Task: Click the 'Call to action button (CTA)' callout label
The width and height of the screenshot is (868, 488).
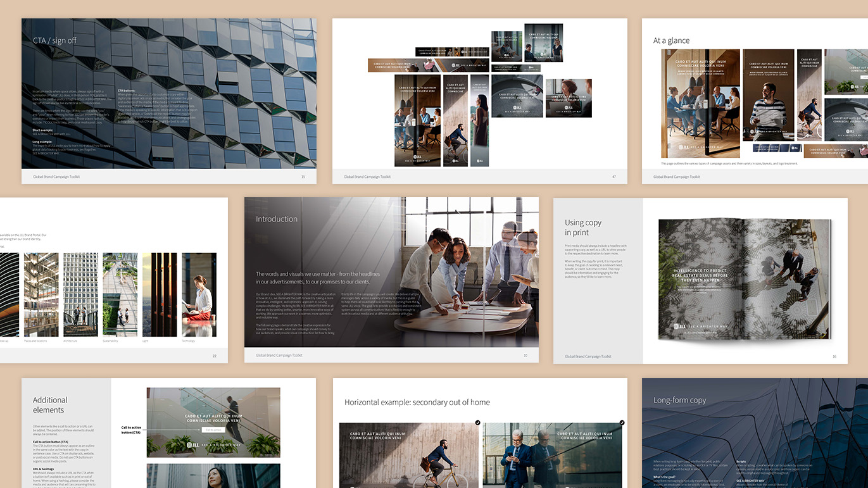Action: [131, 430]
